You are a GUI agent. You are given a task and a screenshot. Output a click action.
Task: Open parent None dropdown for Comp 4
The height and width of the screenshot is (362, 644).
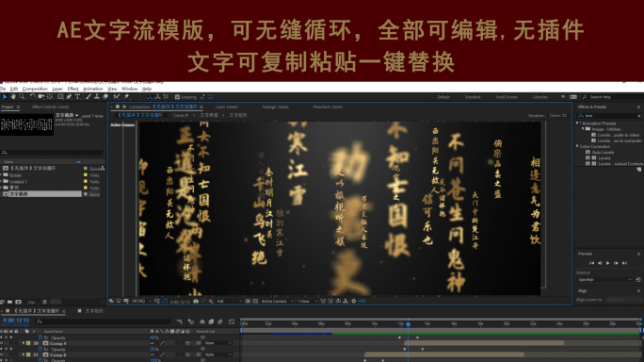[218, 343]
